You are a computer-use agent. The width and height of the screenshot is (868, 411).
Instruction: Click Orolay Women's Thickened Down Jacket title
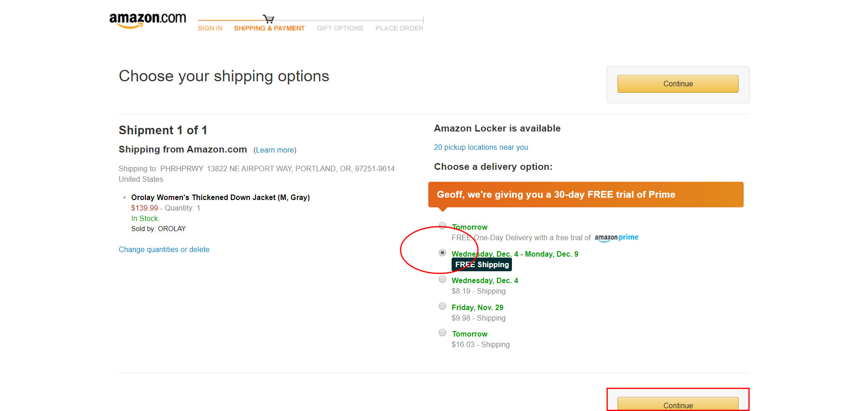pos(220,197)
